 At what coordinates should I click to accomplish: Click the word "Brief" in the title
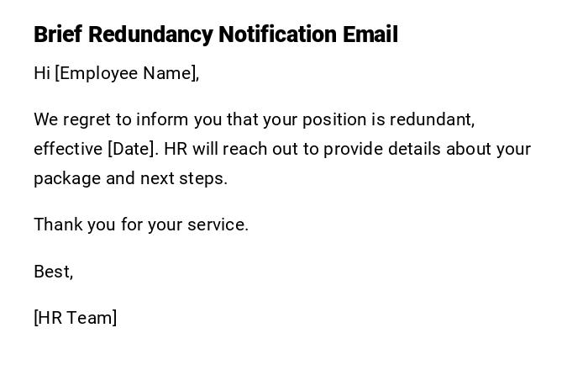58,34
